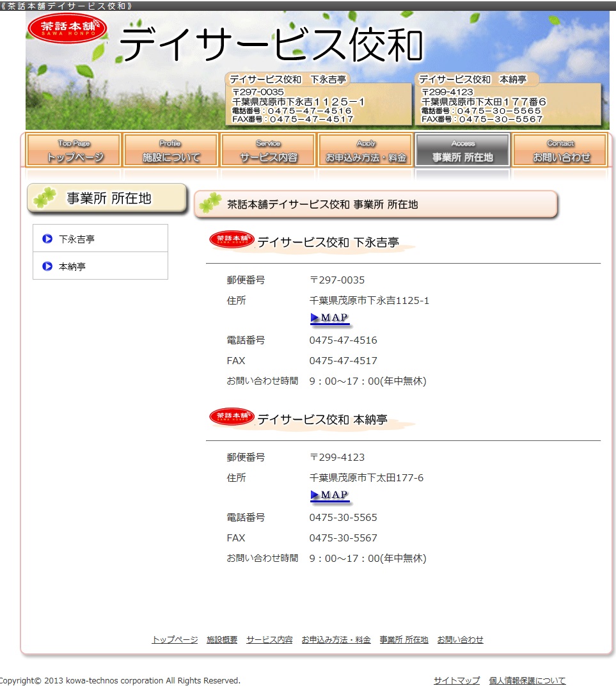Click 茶話本舗 badge next to 本納亭 heading
This screenshot has height=686, width=616.
[x=232, y=417]
